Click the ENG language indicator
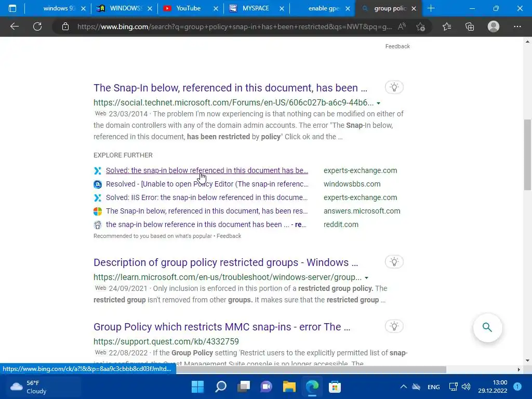 point(434,387)
